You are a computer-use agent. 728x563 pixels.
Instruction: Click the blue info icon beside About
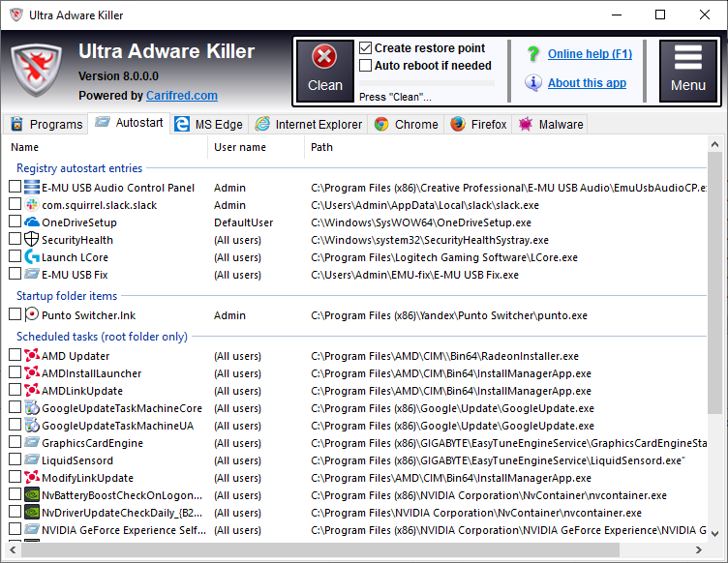pyautogui.click(x=533, y=82)
